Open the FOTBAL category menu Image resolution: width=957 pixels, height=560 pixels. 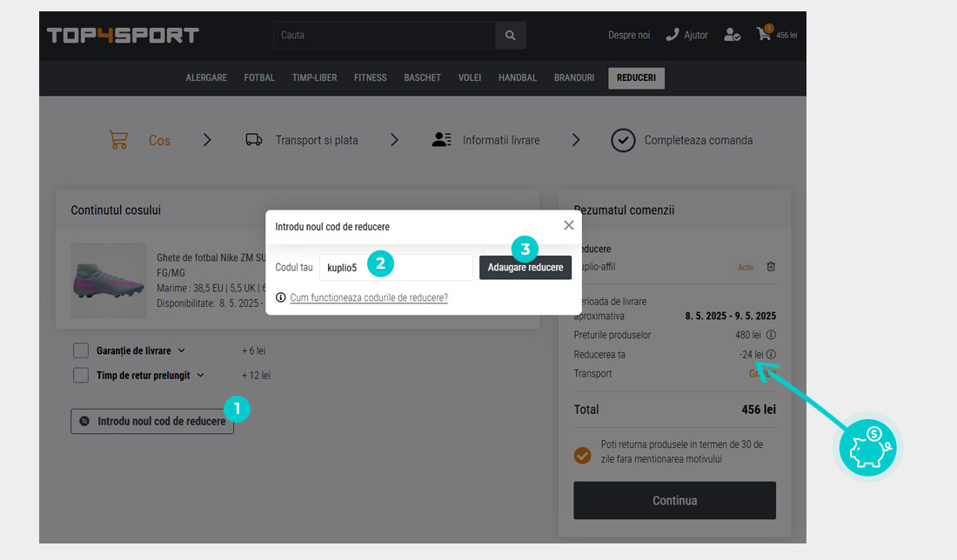coord(259,78)
